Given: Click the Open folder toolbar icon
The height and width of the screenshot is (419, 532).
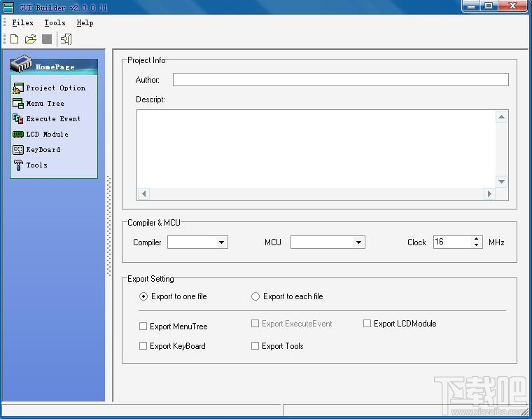Looking at the screenshot, I should [x=31, y=39].
